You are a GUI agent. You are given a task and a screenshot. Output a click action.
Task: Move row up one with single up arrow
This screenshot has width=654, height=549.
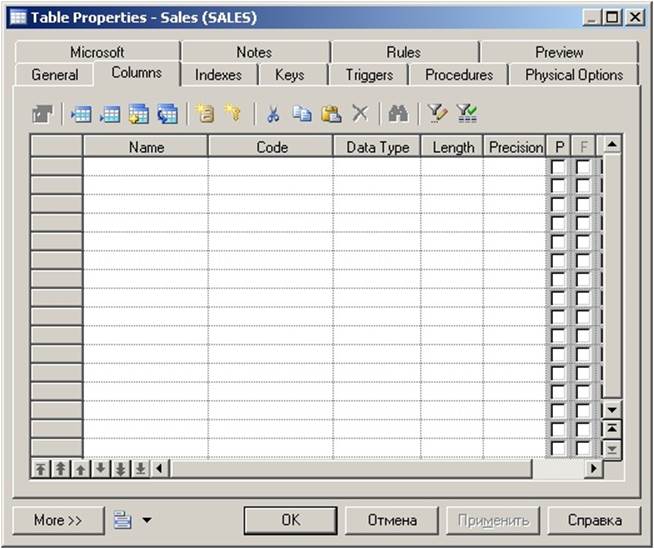tap(81, 469)
